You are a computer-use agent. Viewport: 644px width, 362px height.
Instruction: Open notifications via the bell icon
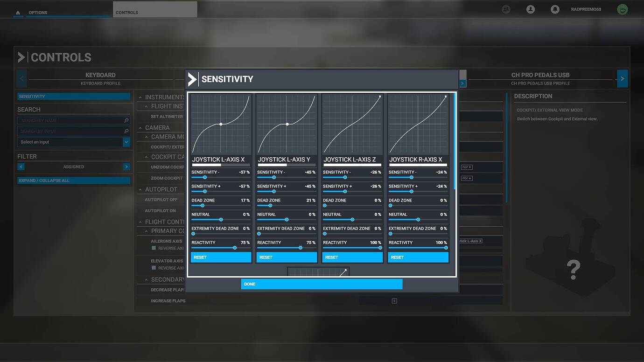pyautogui.click(x=555, y=9)
